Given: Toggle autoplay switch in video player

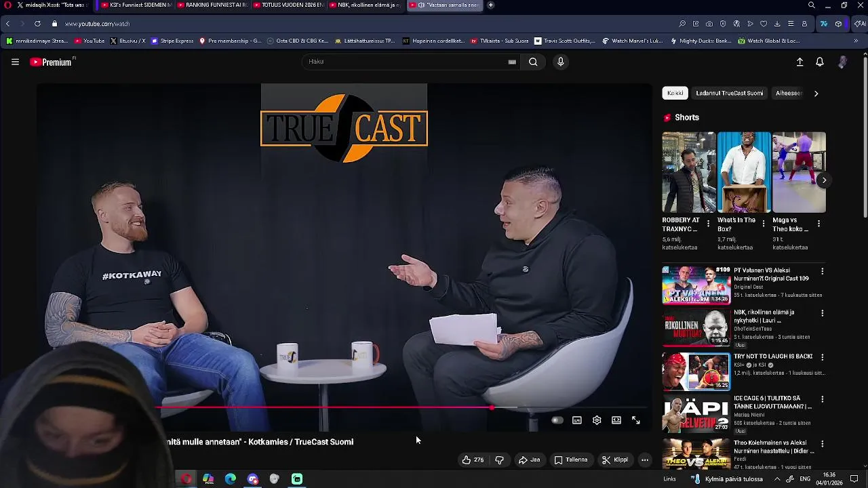Looking at the screenshot, I should tap(557, 420).
